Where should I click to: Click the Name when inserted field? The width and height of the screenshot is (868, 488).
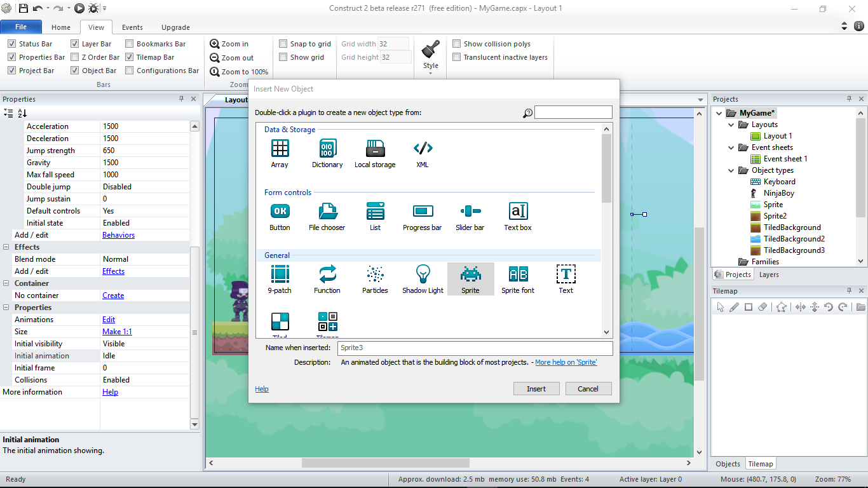(x=475, y=348)
